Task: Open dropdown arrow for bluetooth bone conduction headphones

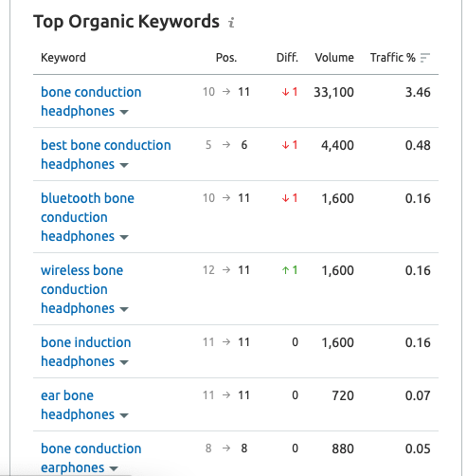Action: point(124,237)
